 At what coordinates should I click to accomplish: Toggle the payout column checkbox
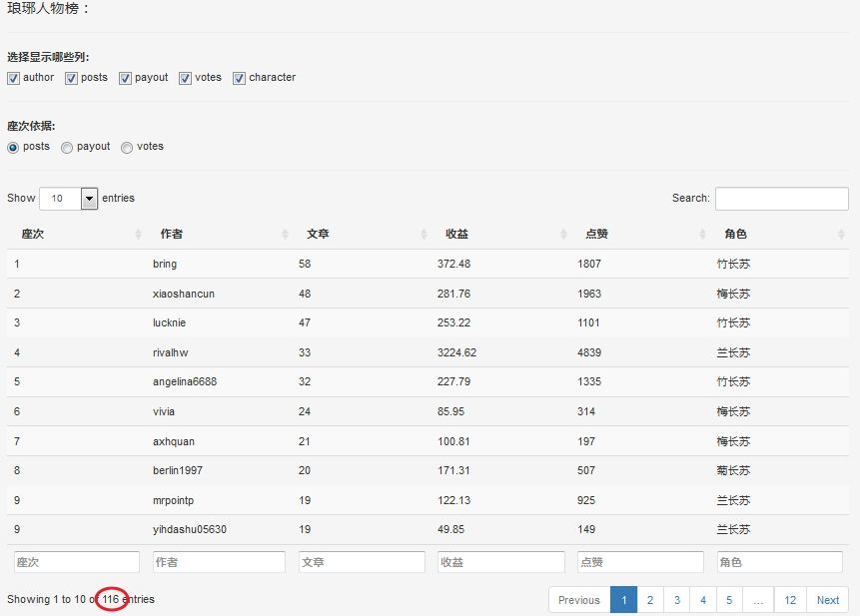pyautogui.click(x=126, y=78)
